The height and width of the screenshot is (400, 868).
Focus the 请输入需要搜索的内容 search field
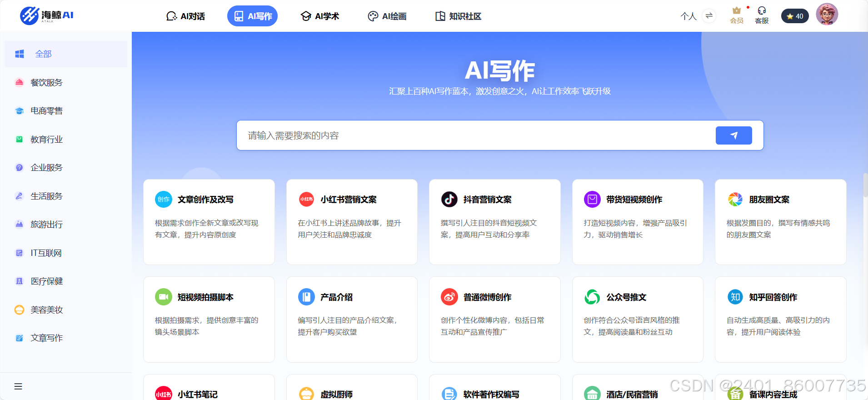click(x=475, y=135)
